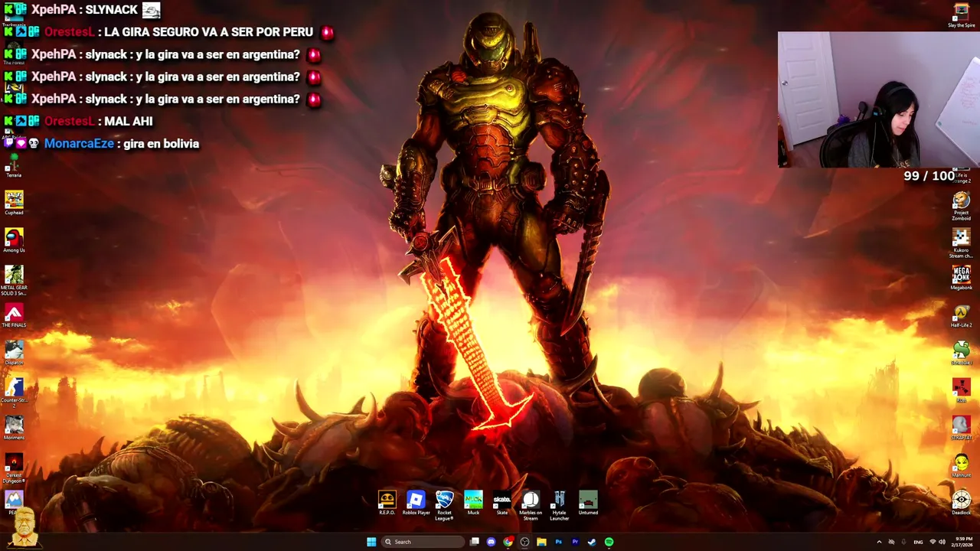
Task: Open the Megabonk desktop shortcut
Action: coord(961,278)
